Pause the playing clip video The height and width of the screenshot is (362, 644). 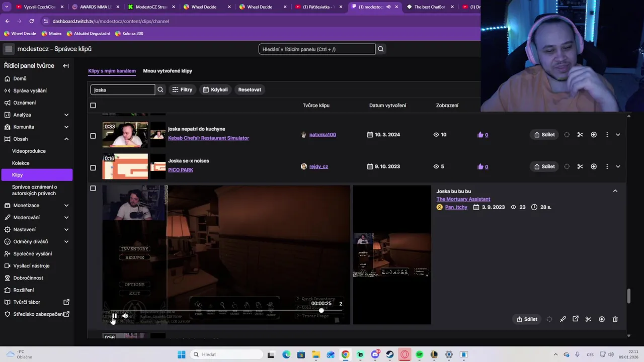point(114,316)
